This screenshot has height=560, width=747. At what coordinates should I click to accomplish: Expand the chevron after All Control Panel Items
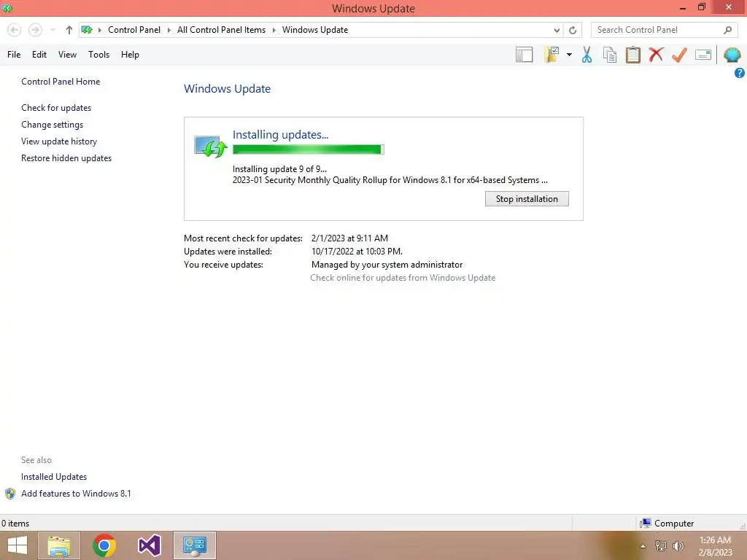coord(274,30)
